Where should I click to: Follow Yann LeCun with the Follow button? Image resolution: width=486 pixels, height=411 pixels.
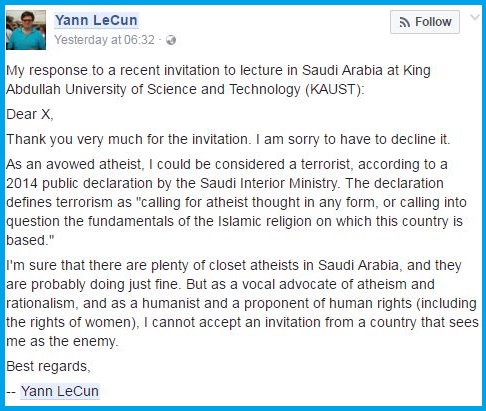coord(425,22)
